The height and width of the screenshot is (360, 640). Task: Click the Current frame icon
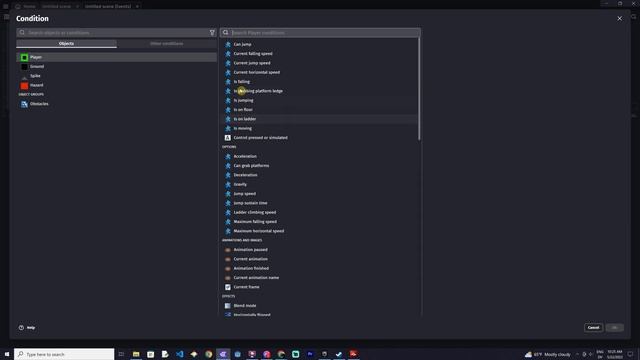click(x=228, y=287)
